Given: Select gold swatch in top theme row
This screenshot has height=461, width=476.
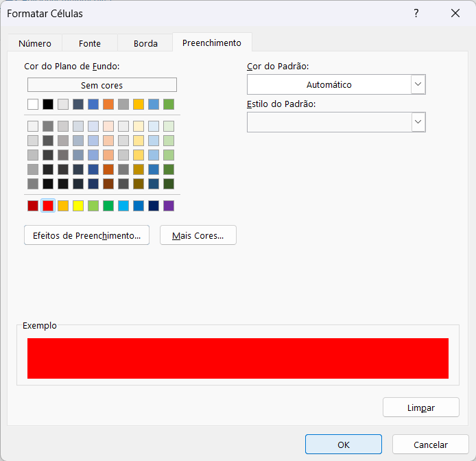Looking at the screenshot, I should 139,104.
